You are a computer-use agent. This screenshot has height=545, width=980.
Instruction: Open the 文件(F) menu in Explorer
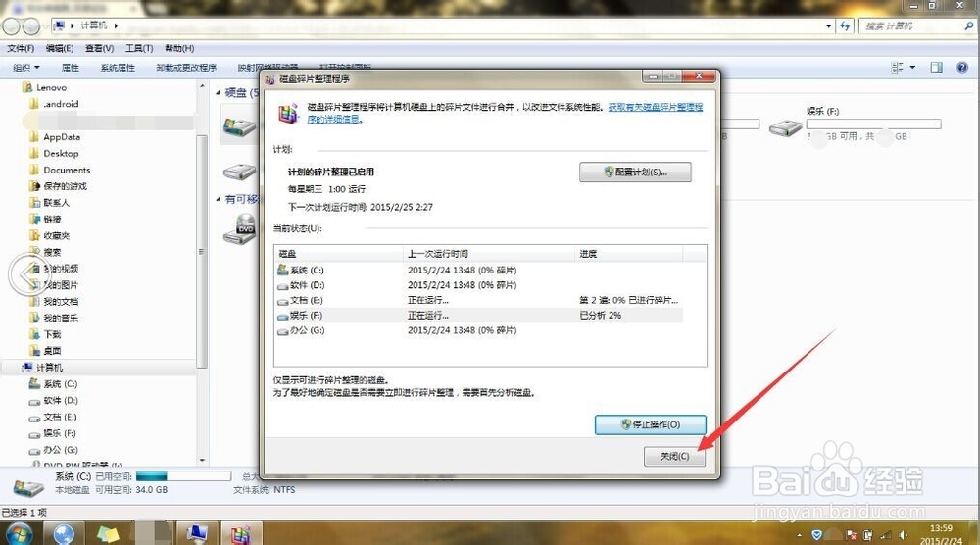point(21,48)
